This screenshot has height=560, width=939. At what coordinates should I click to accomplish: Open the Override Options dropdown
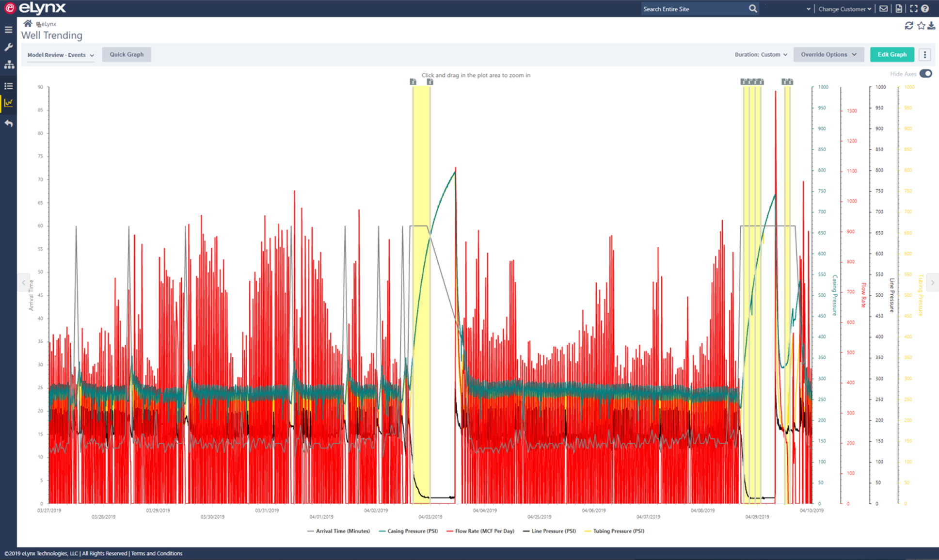click(828, 54)
